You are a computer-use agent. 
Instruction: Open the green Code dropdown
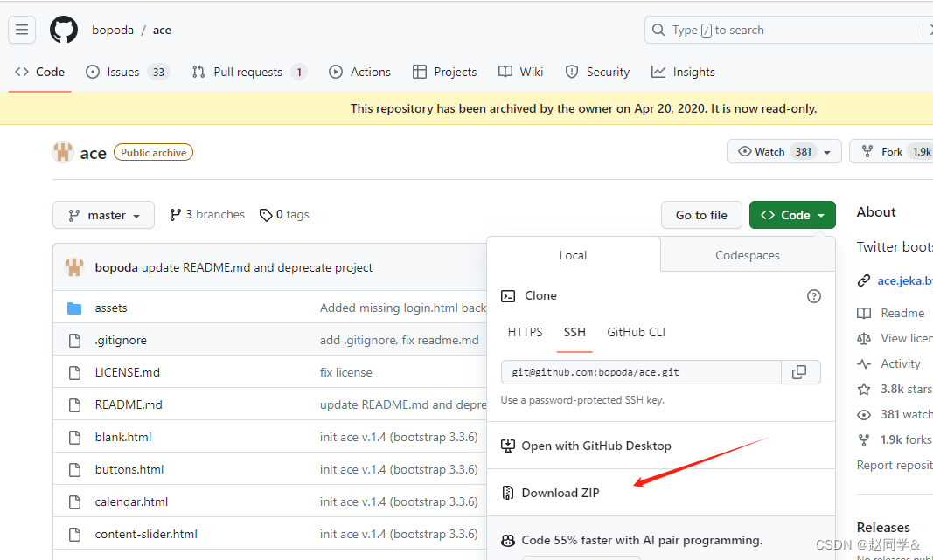[792, 214]
